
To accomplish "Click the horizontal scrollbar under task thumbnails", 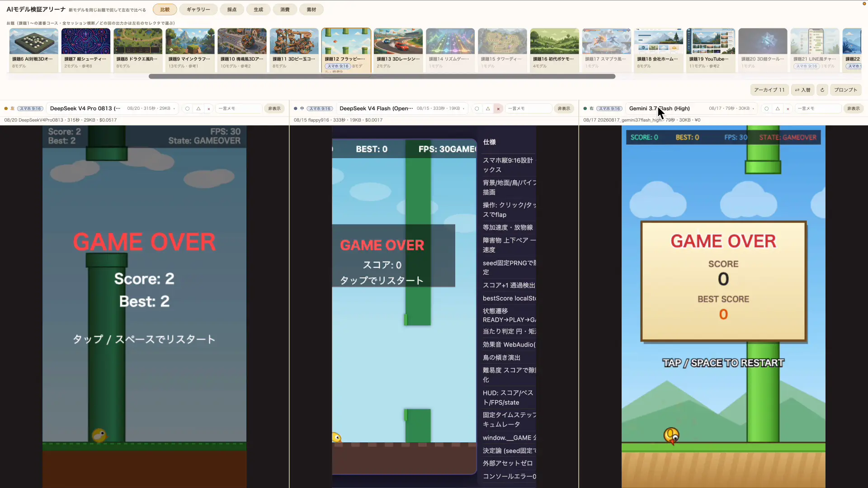I will (382, 76).
